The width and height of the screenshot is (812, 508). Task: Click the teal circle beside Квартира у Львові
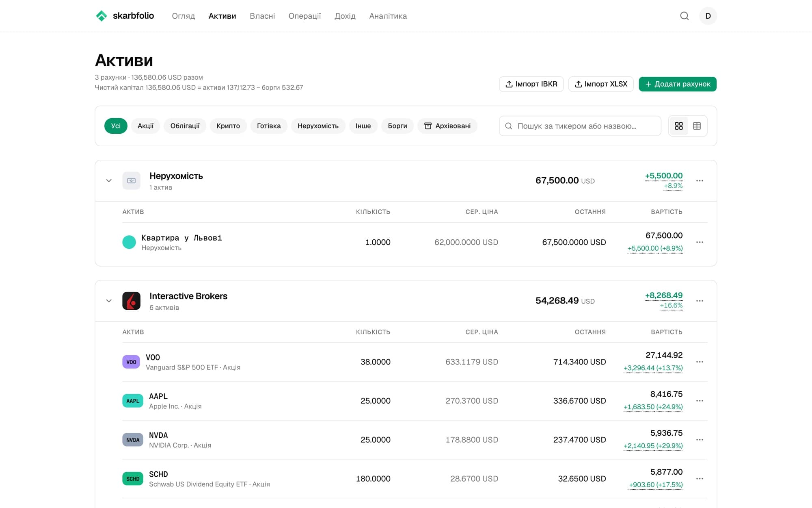129,242
